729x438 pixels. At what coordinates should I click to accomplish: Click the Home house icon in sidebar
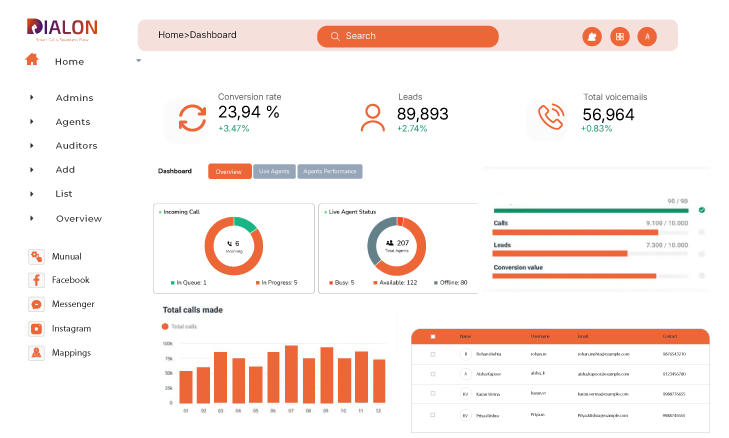[32, 60]
